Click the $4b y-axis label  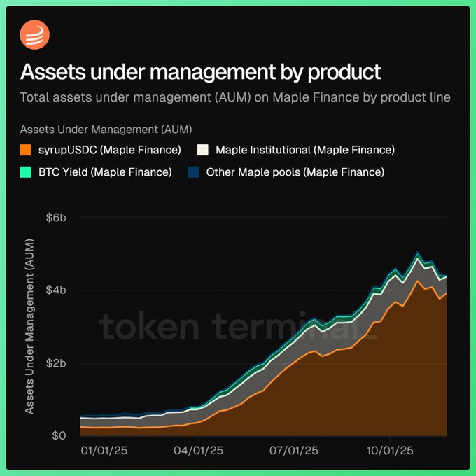55,290
